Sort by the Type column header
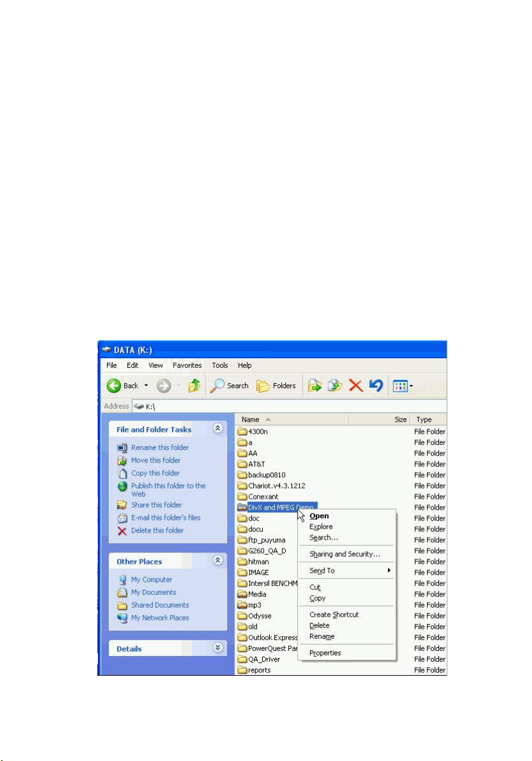Image resolution: width=532 pixels, height=761 pixels. tap(429, 419)
